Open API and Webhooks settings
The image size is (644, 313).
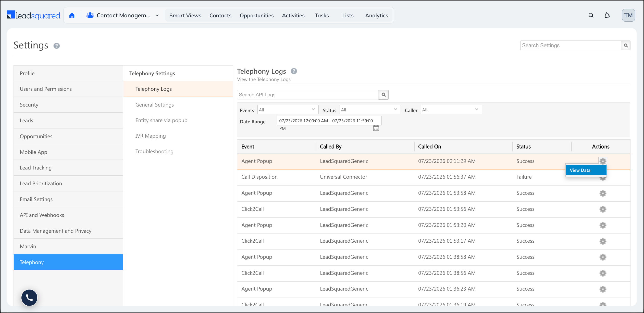[x=68, y=215]
